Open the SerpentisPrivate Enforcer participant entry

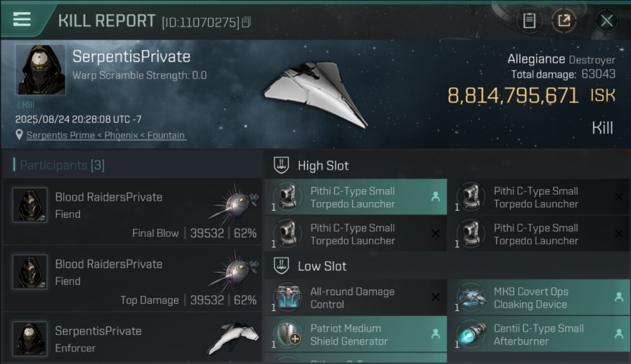(132, 339)
